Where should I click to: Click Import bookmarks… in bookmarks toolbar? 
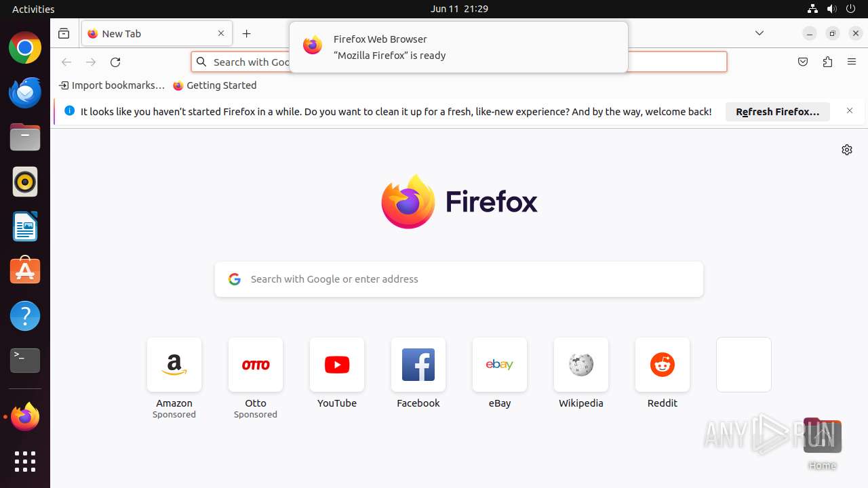(x=112, y=85)
